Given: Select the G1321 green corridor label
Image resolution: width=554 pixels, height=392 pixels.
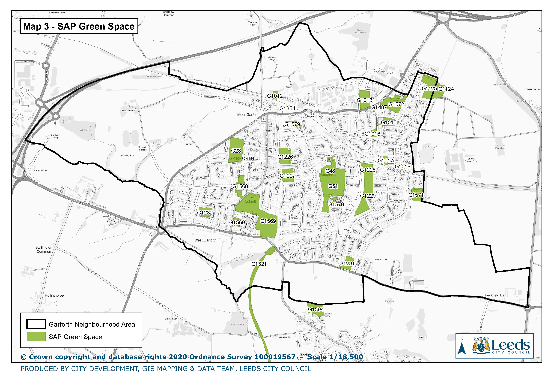Looking at the screenshot, I should (259, 264).
